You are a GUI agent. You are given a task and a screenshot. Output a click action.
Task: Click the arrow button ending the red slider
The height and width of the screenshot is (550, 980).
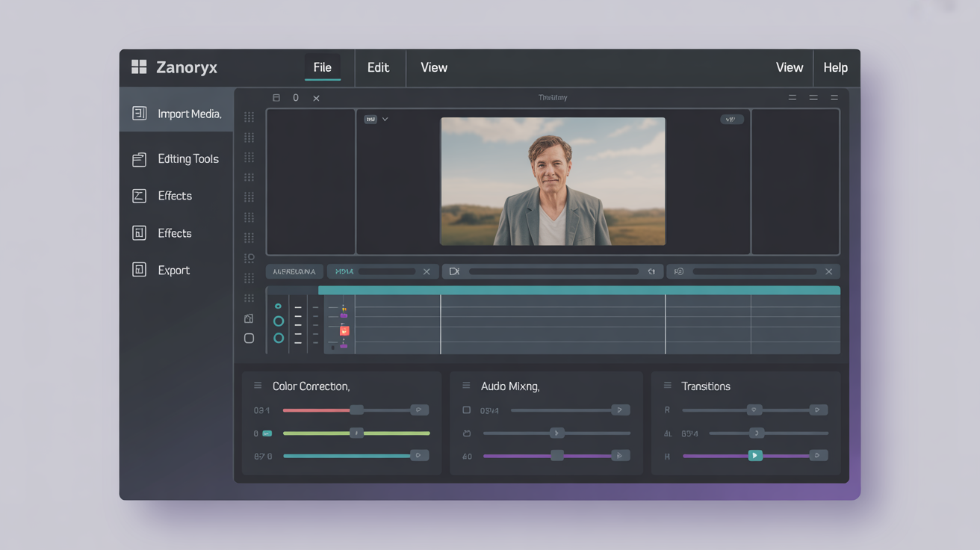click(420, 410)
